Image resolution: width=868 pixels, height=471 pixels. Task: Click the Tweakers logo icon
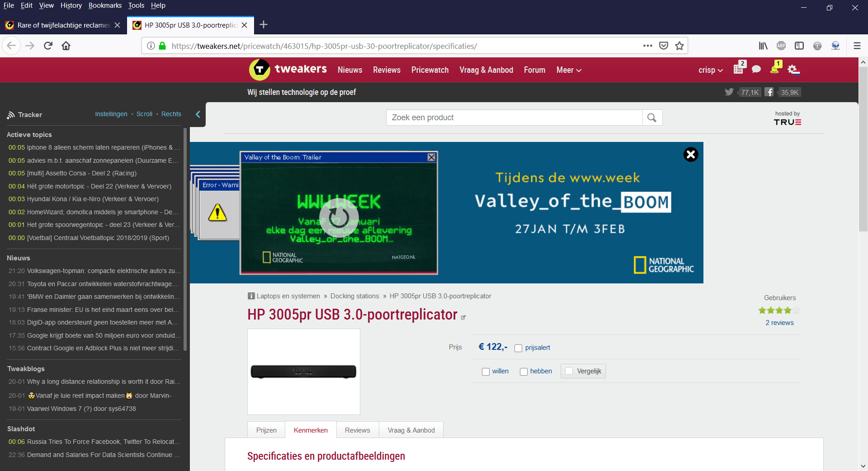click(259, 70)
